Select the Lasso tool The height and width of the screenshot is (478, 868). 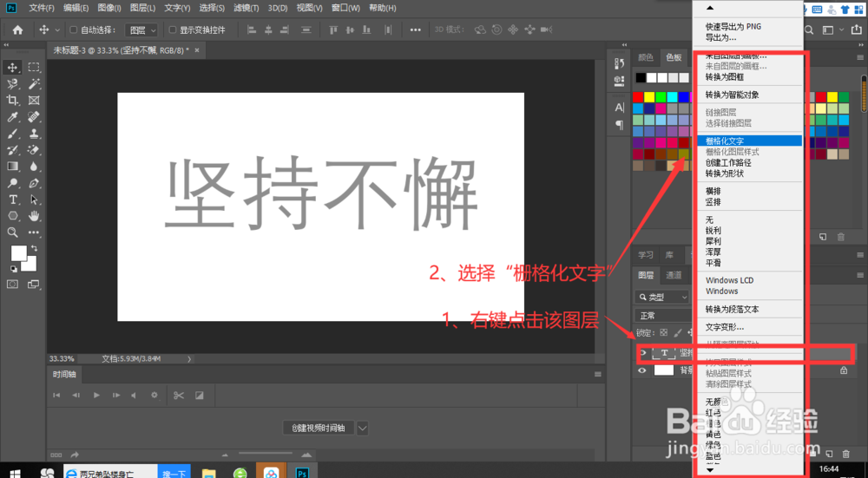click(12, 84)
